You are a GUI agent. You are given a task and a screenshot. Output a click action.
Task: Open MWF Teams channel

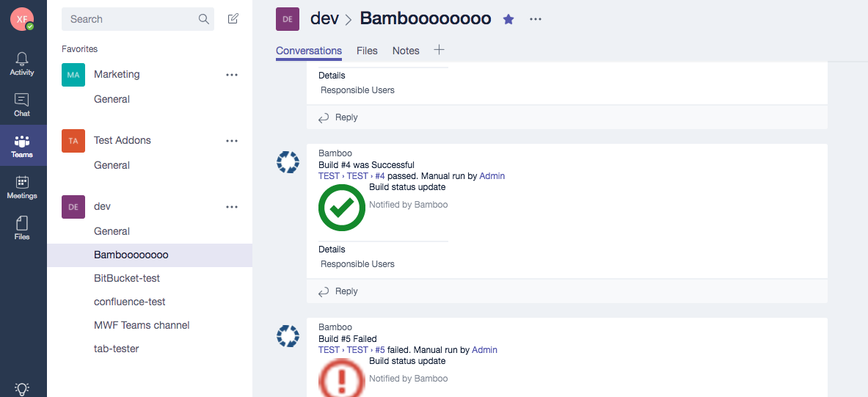point(142,325)
